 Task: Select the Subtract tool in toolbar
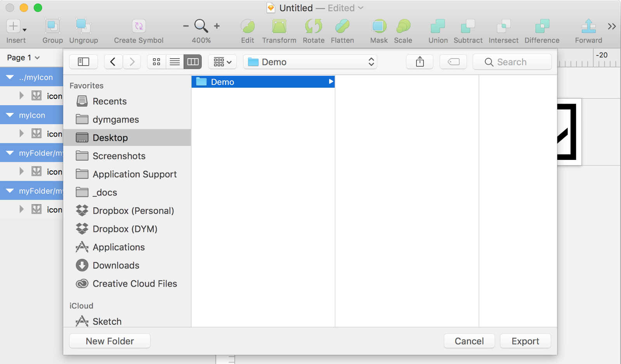pos(468,26)
